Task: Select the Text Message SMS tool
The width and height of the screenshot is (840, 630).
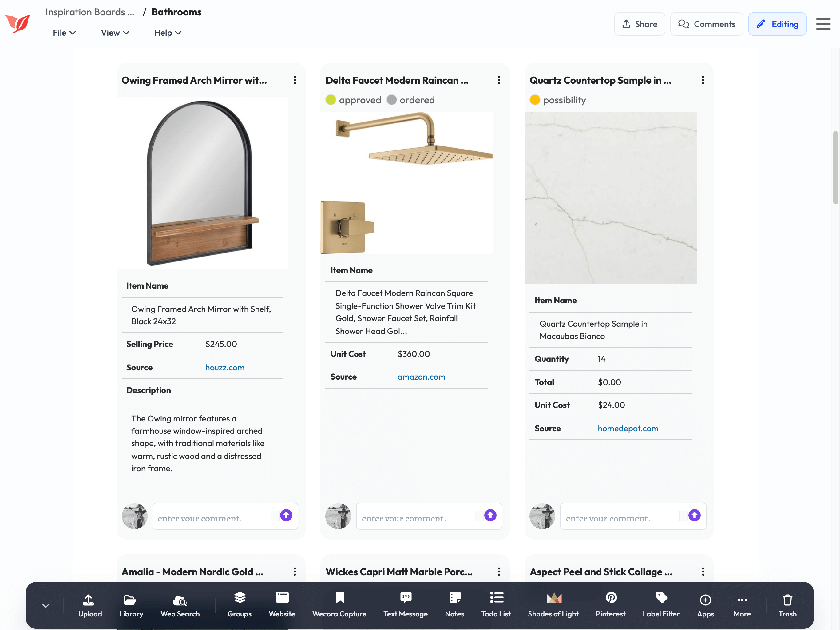Action: pos(405,605)
